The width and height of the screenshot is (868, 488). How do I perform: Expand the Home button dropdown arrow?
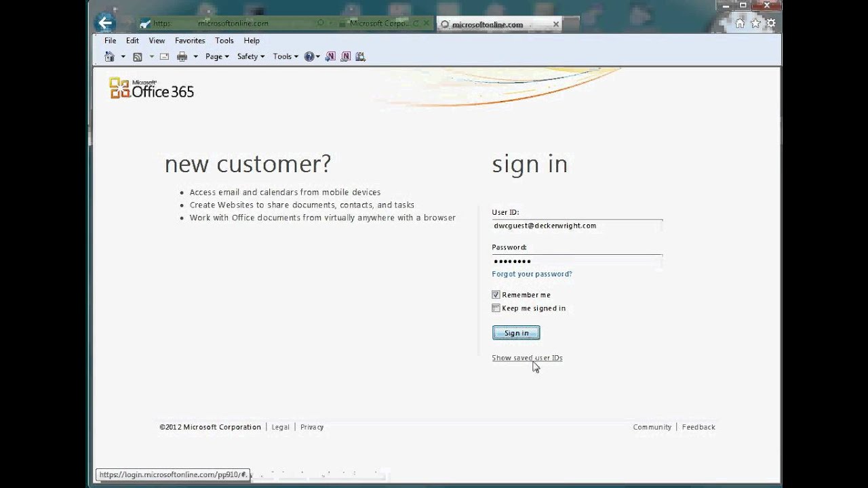123,57
